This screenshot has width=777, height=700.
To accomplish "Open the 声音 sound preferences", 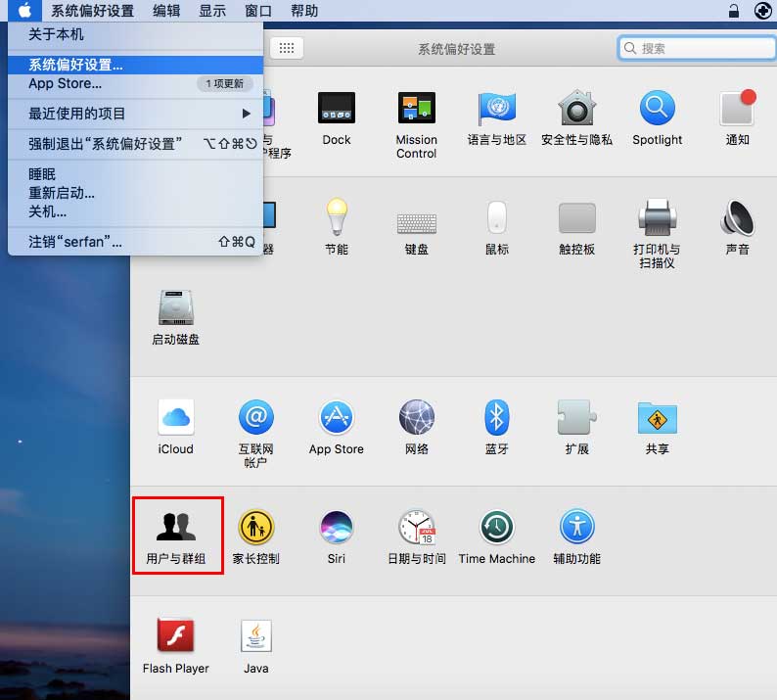I will coord(737,217).
